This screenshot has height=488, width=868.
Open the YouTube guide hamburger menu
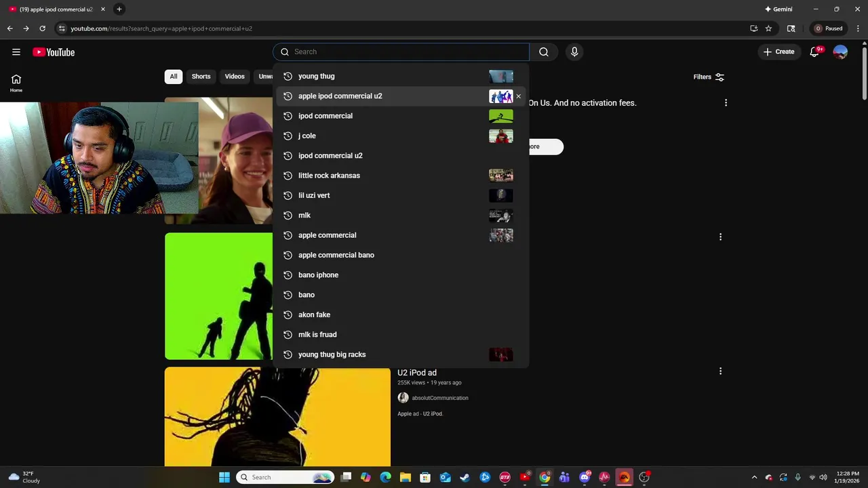pos(16,52)
